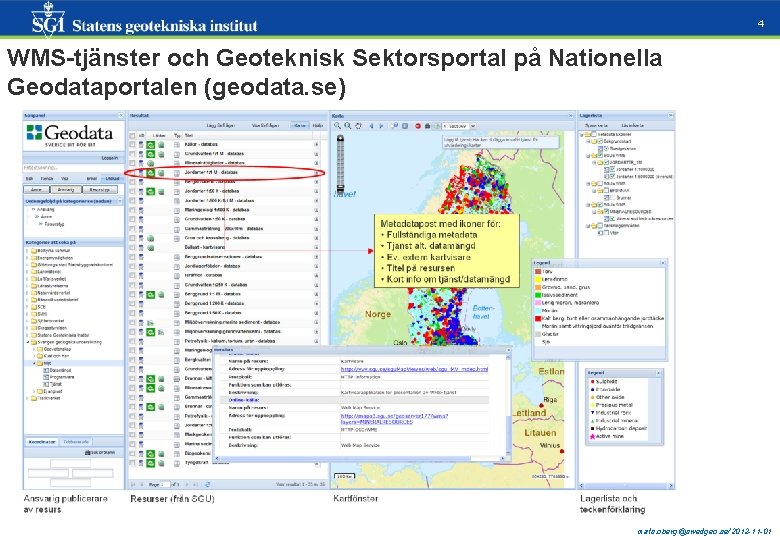Screen dimensions: 780x540
Task: Click the identify info icon in map toolbar
Action: tap(394, 126)
